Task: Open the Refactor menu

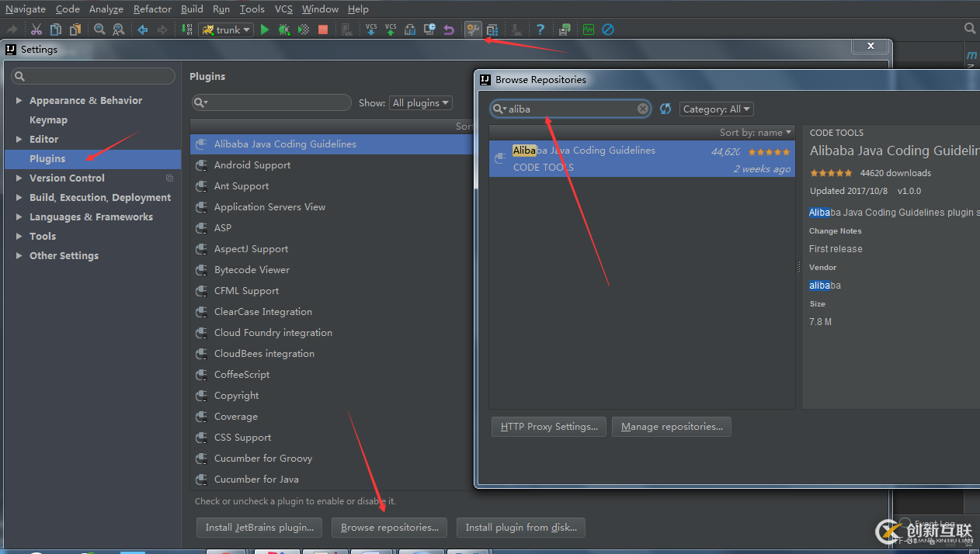Action: click(x=152, y=9)
